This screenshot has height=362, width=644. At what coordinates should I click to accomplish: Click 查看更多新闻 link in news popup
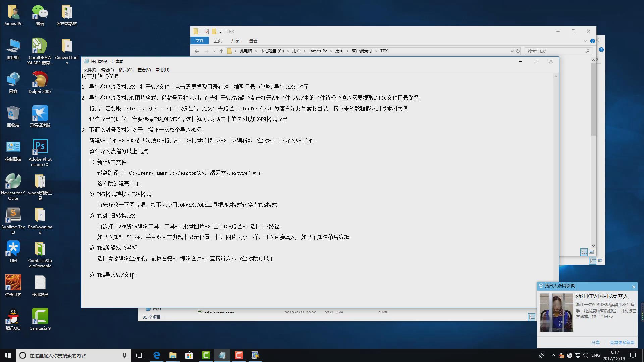622,342
